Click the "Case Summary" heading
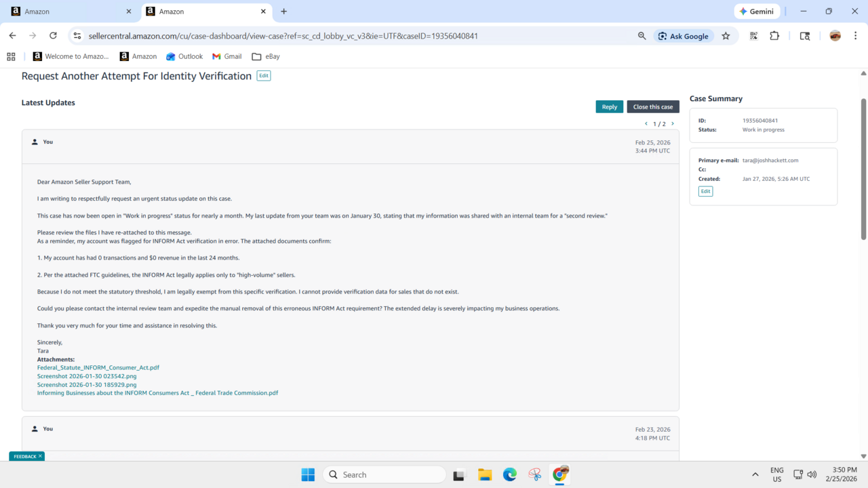This screenshot has height=488, width=868. coord(716,99)
